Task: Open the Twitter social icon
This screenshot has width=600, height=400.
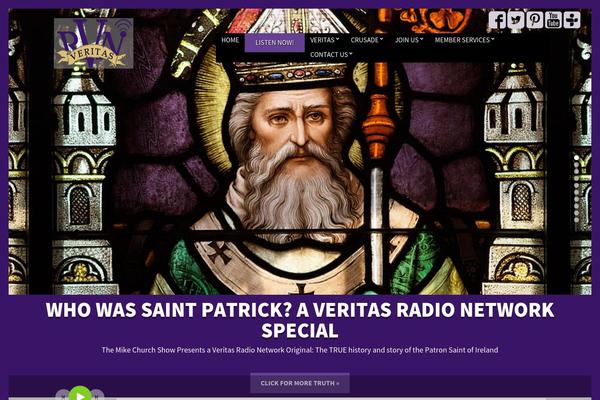Action: pyautogui.click(x=516, y=20)
